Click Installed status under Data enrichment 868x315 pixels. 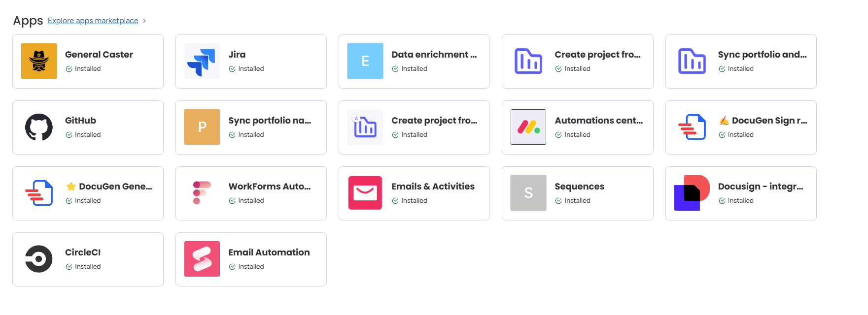(415, 69)
